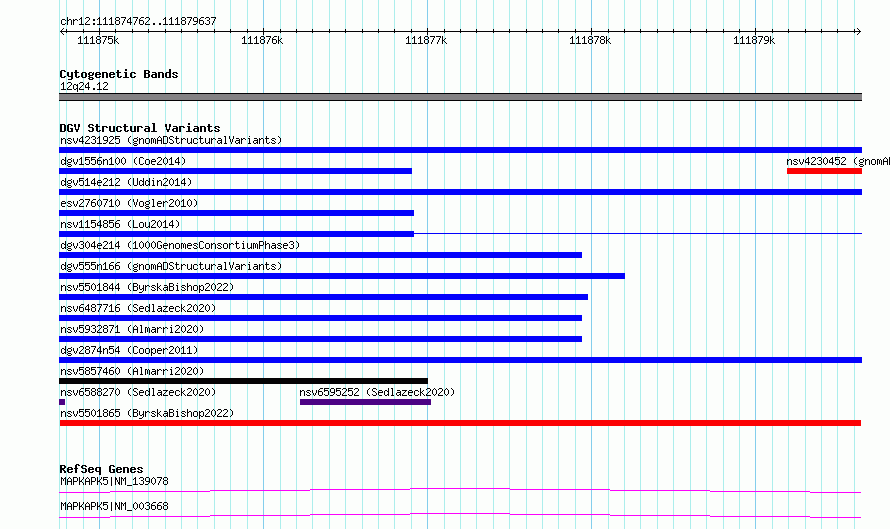Screen dimensions: 890x529
Task: Select the blue bar under nsv4231925
Action: tap(460, 150)
